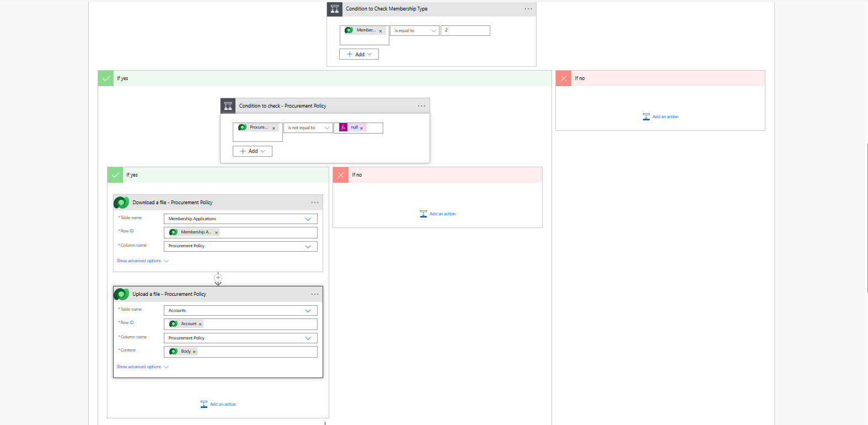Open the 'is equal to' operator dropdown
868x425 pixels.
415,31
